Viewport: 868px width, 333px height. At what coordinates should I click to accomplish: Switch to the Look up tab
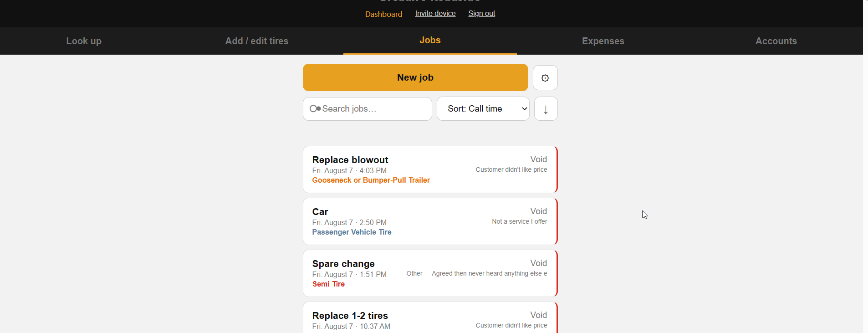(x=84, y=41)
